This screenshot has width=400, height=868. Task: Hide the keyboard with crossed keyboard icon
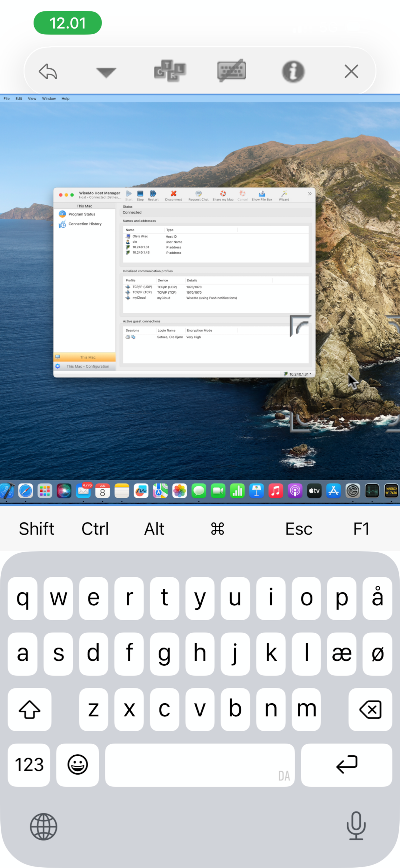(x=232, y=71)
